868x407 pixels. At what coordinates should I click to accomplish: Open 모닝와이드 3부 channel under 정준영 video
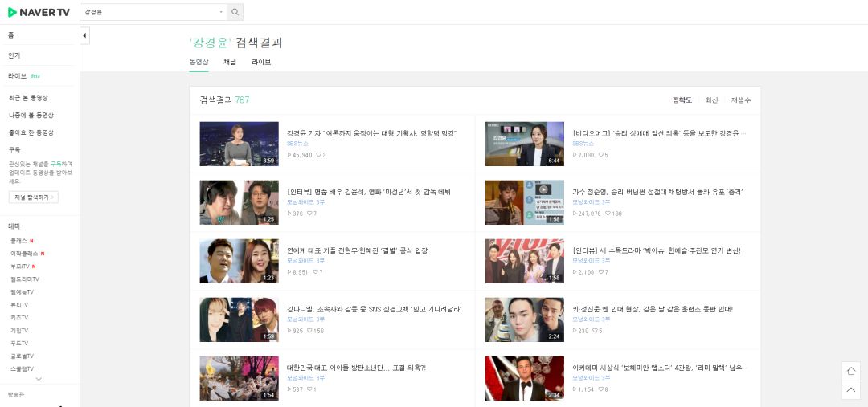592,202
